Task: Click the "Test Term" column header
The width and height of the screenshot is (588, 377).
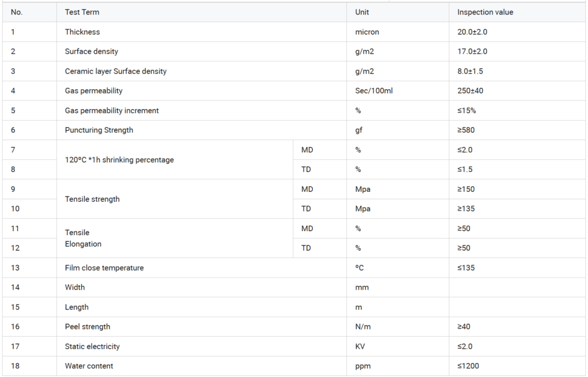Action: (82, 12)
